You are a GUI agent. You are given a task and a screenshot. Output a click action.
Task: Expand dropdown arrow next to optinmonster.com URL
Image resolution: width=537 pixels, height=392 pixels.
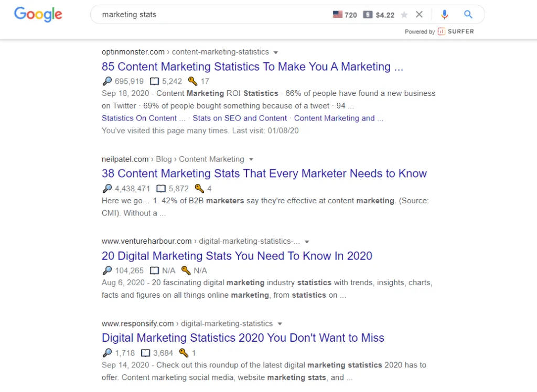[x=276, y=52]
